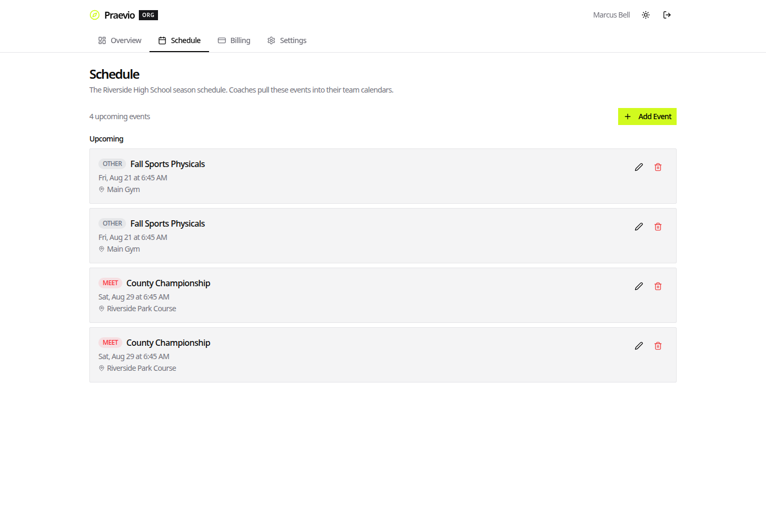This screenshot has width=766, height=532.
Task: Click the Marcus Bell user name
Action: 611,15
